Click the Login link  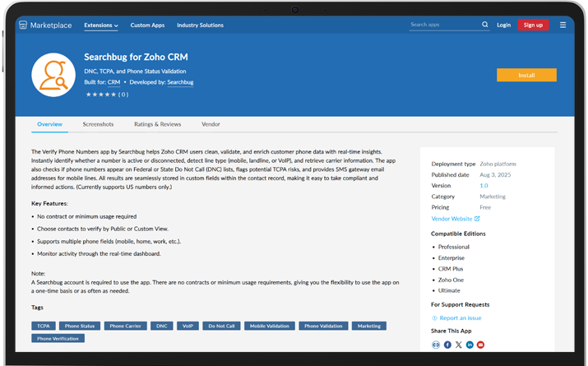point(503,25)
